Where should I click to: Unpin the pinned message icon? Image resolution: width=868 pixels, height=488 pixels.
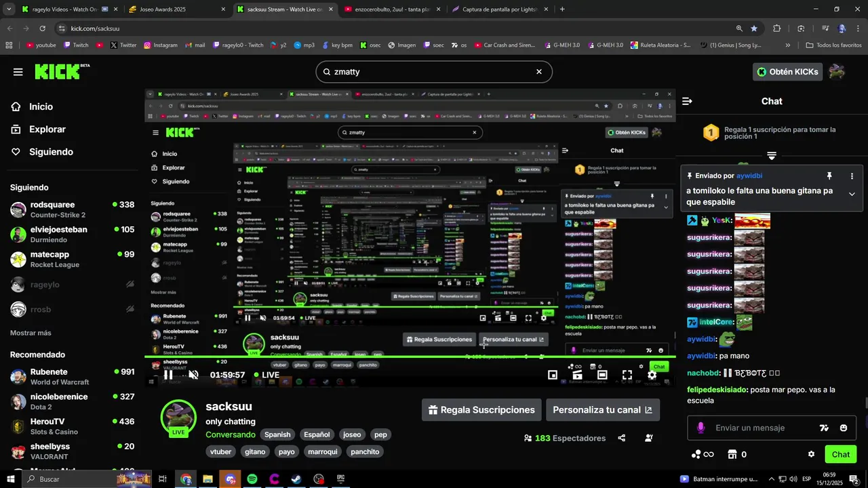[829, 176]
